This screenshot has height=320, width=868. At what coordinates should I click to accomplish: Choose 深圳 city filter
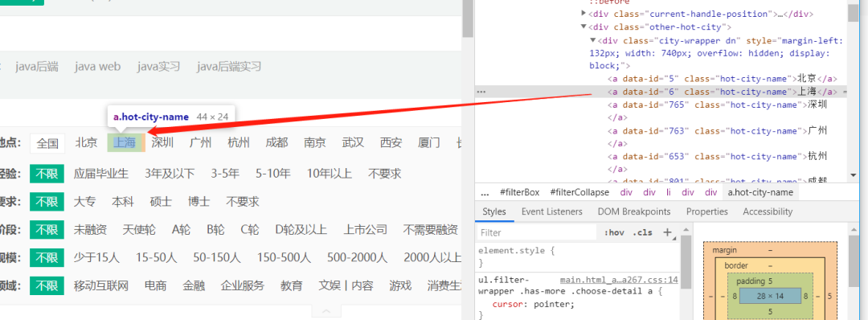tap(162, 143)
